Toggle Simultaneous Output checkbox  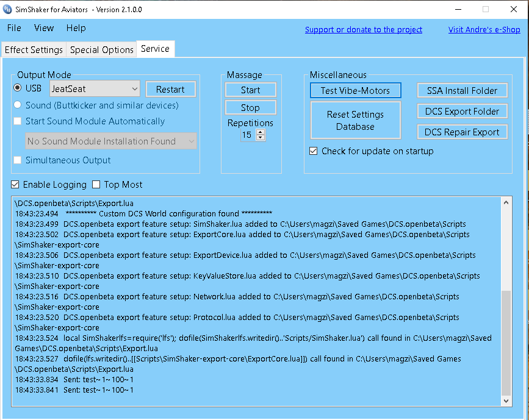(x=18, y=160)
